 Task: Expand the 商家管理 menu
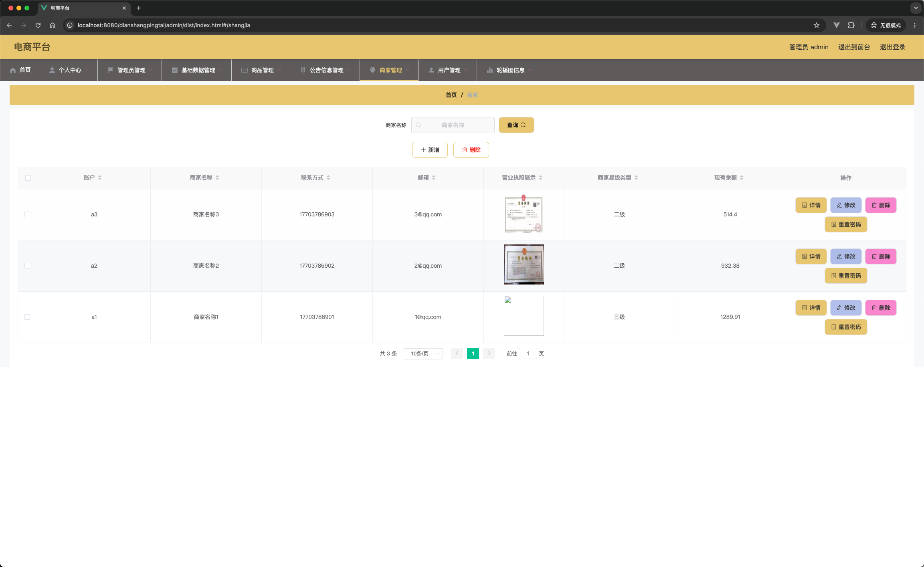coord(389,70)
